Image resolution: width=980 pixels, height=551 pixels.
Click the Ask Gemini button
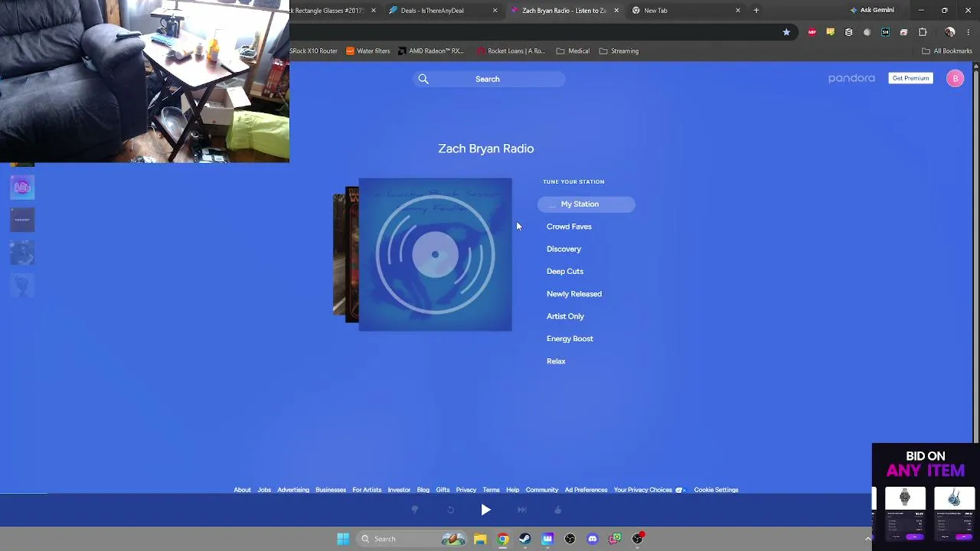(x=872, y=11)
